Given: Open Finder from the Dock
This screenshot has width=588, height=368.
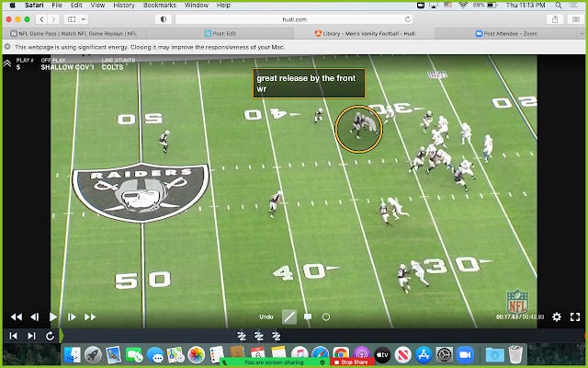Looking at the screenshot, I should (73, 355).
